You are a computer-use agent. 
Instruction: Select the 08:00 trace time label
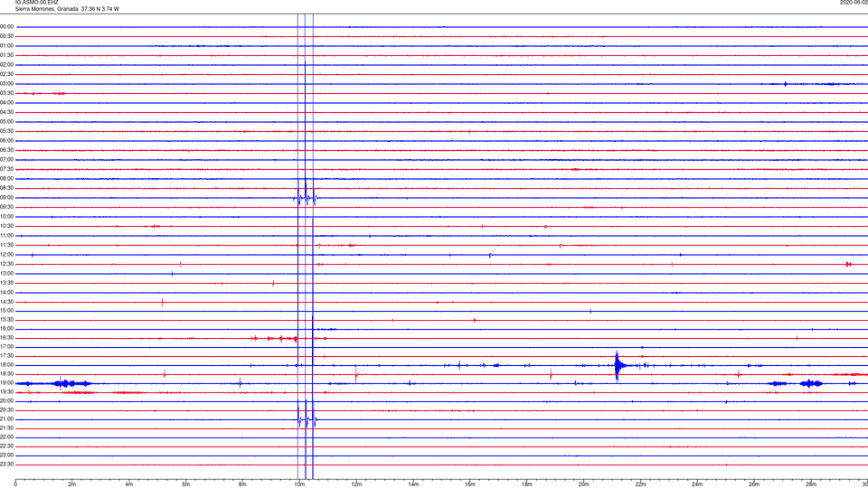[6, 179]
